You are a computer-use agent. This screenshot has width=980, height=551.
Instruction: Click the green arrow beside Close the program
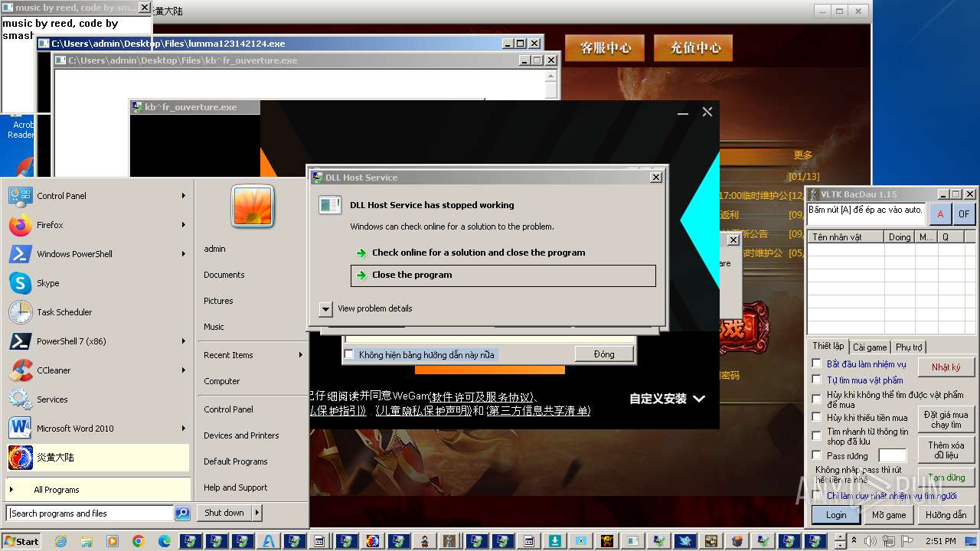pyautogui.click(x=361, y=275)
